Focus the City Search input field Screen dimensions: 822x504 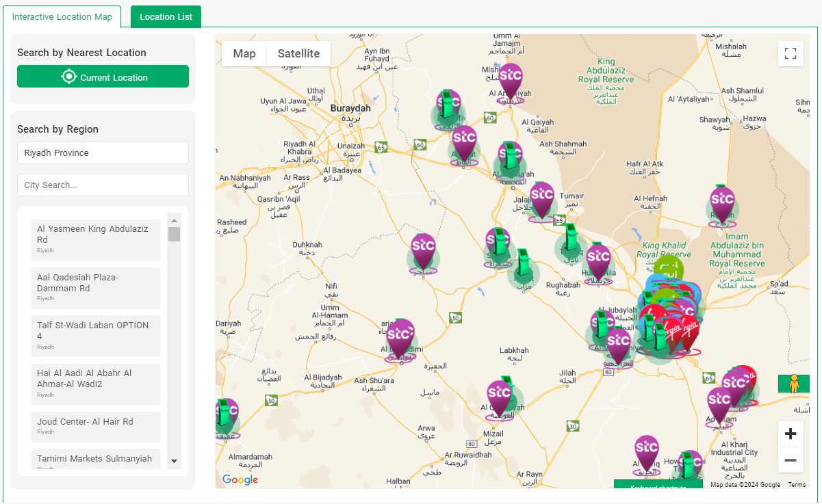coord(103,185)
